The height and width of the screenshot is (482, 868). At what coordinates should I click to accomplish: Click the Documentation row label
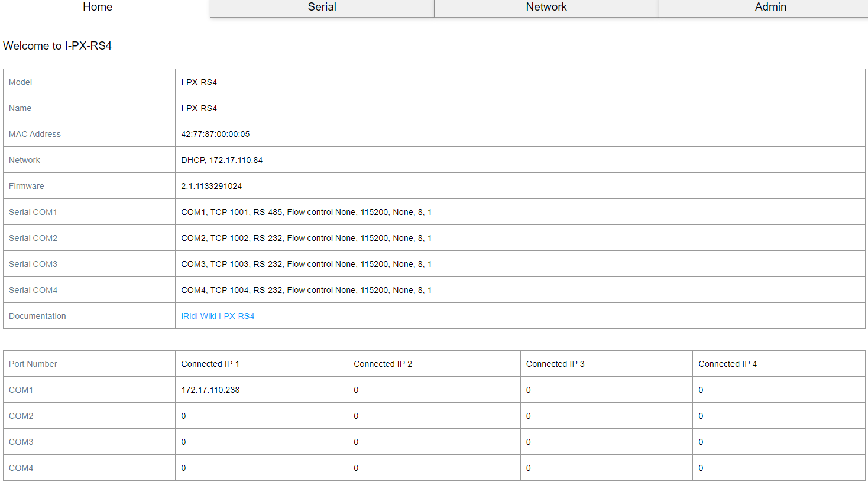(x=37, y=316)
